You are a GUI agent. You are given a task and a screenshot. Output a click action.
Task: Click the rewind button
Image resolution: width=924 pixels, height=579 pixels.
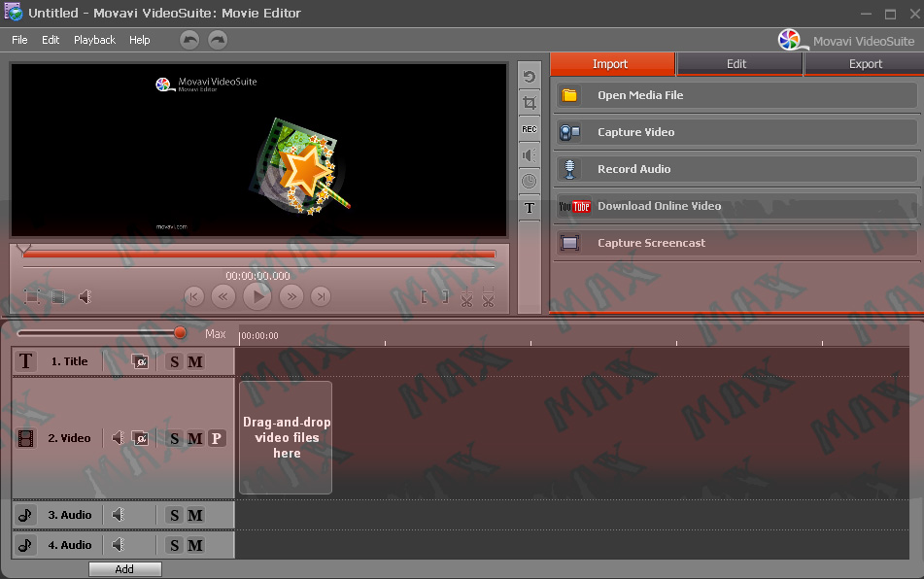(223, 297)
